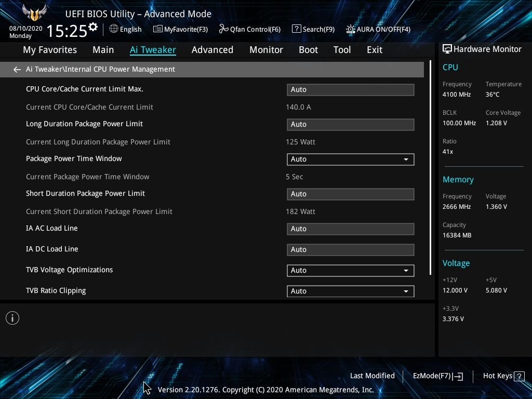Open Search(F9) tool
The width and height of the screenshot is (532, 399).
coord(313,29)
